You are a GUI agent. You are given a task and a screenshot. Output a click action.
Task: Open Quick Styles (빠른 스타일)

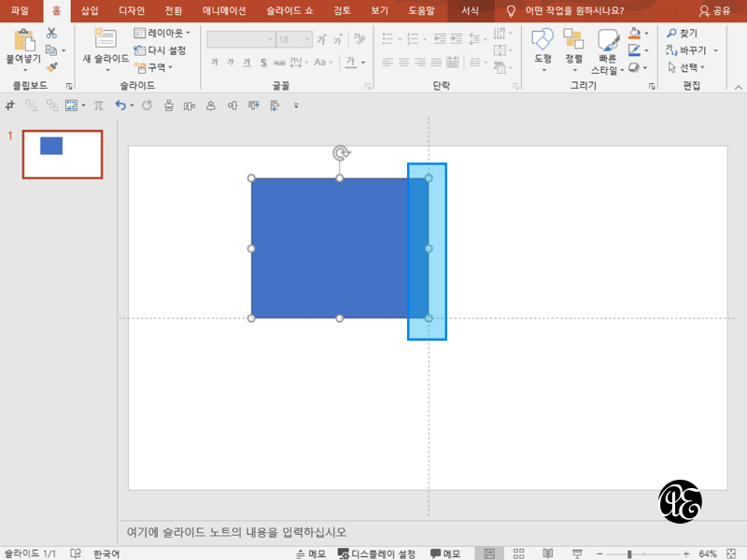coord(608,51)
